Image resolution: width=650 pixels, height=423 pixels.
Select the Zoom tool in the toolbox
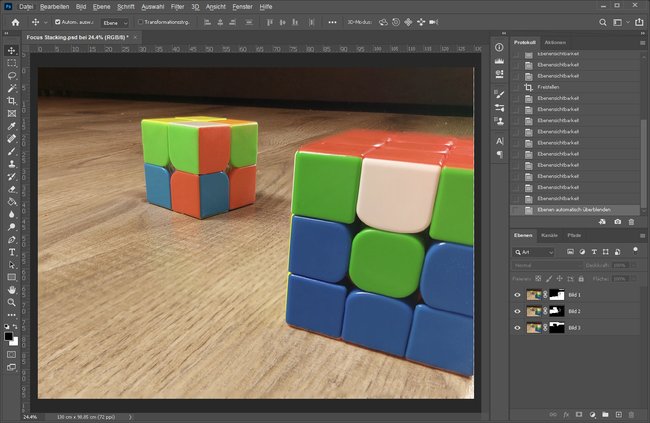(x=12, y=302)
